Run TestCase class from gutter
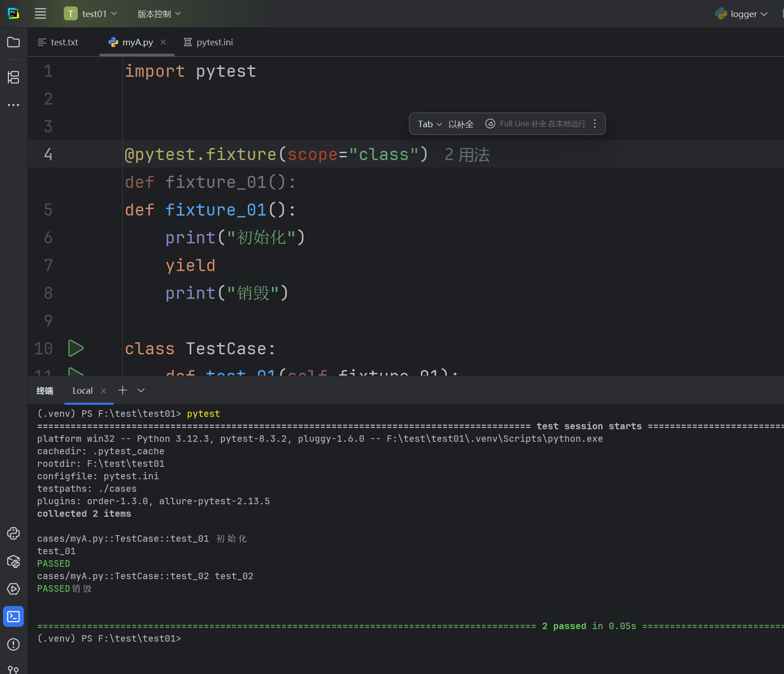 pyautogui.click(x=76, y=348)
